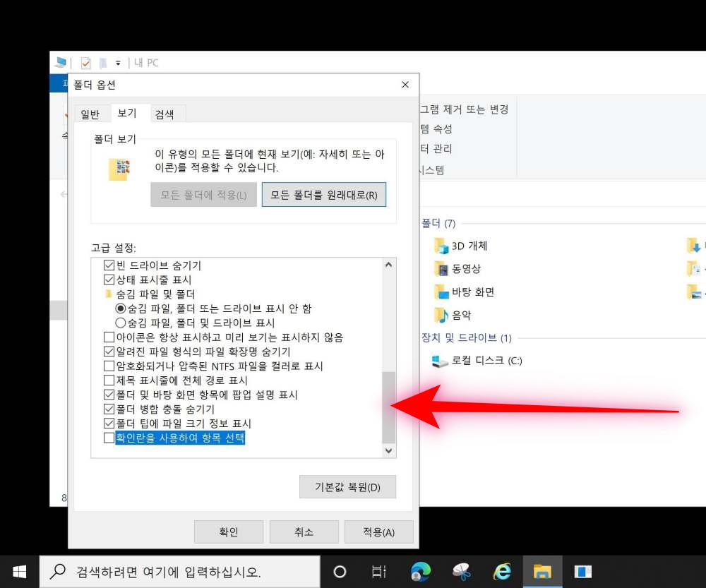Disable 폴더 병합 충돌 숨기기 option
Image resolution: width=706 pixels, height=588 pixels.
click(x=109, y=409)
